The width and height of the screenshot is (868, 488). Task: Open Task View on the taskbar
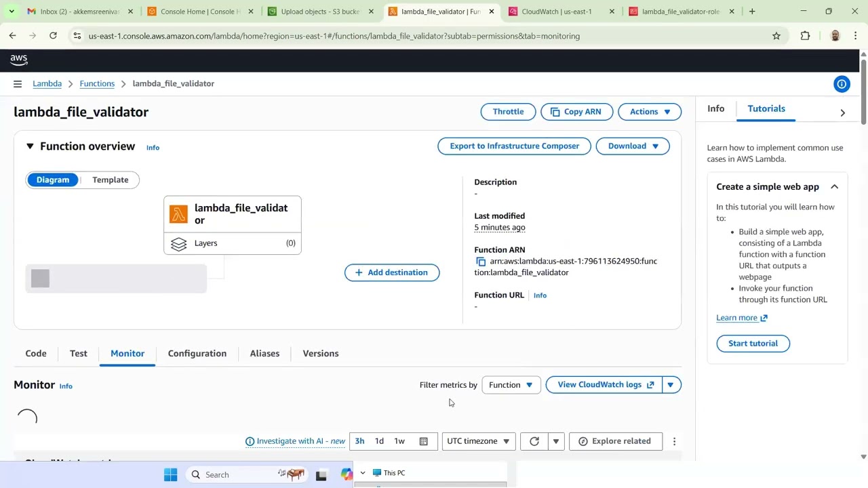pos(321,474)
